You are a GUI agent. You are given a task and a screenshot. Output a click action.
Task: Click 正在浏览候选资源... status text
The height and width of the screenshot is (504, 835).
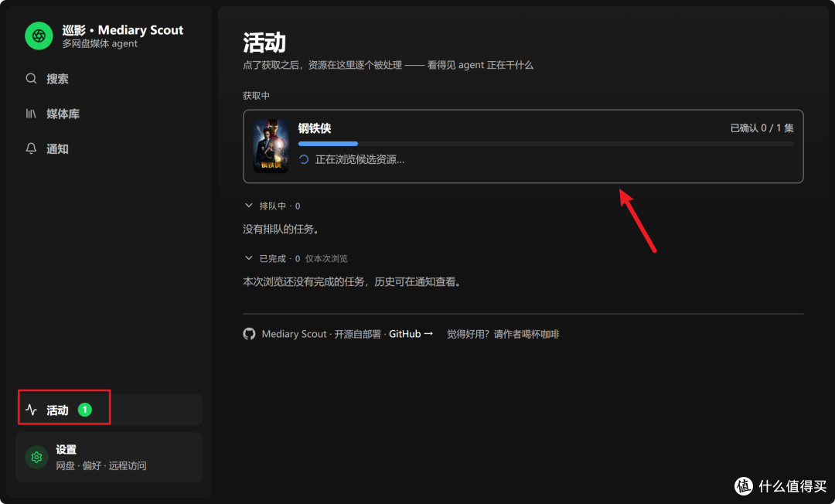[x=360, y=160]
